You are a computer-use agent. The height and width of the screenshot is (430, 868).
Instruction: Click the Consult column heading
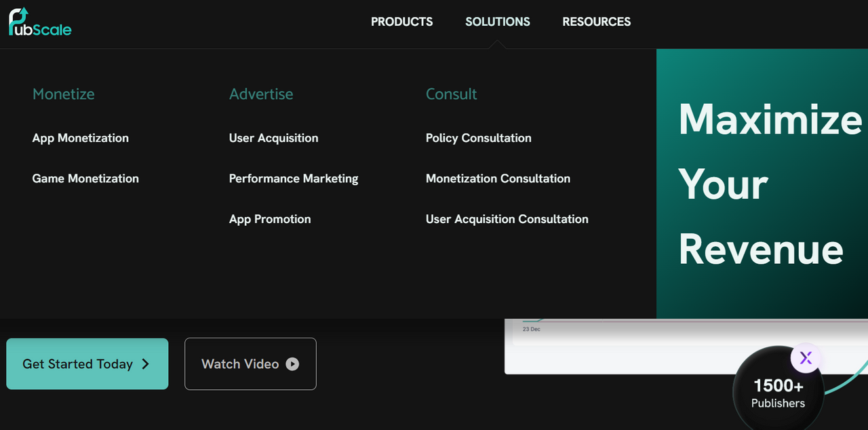tap(452, 94)
